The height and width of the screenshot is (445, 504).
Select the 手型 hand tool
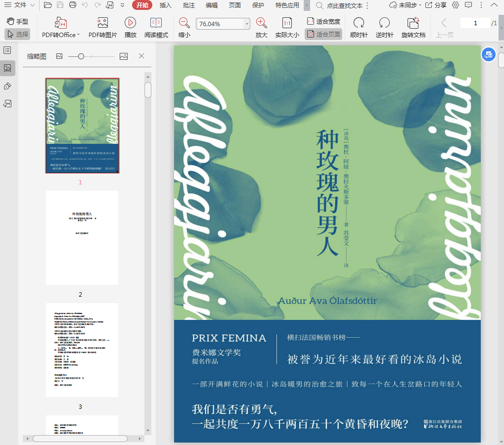point(17,21)
